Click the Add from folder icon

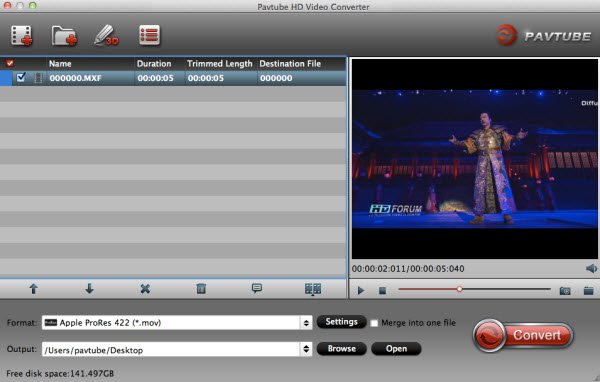[x=64, y=36]
